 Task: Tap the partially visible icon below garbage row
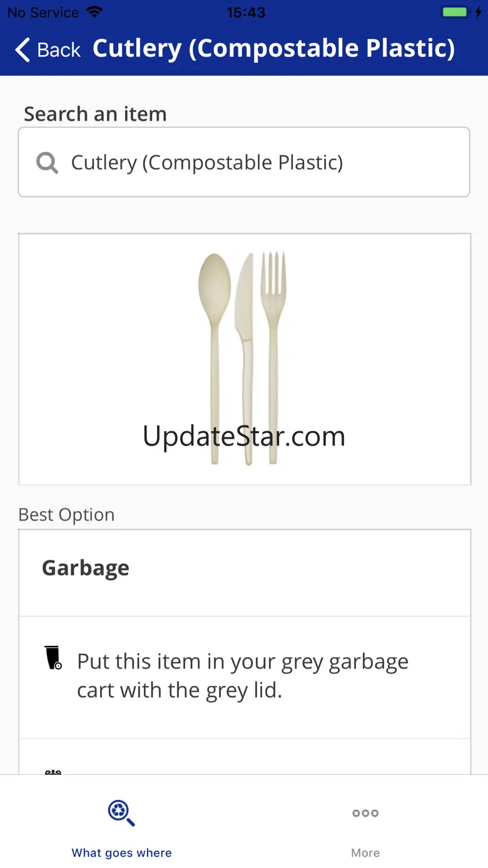pyautogui.click(x=53, y=772)
